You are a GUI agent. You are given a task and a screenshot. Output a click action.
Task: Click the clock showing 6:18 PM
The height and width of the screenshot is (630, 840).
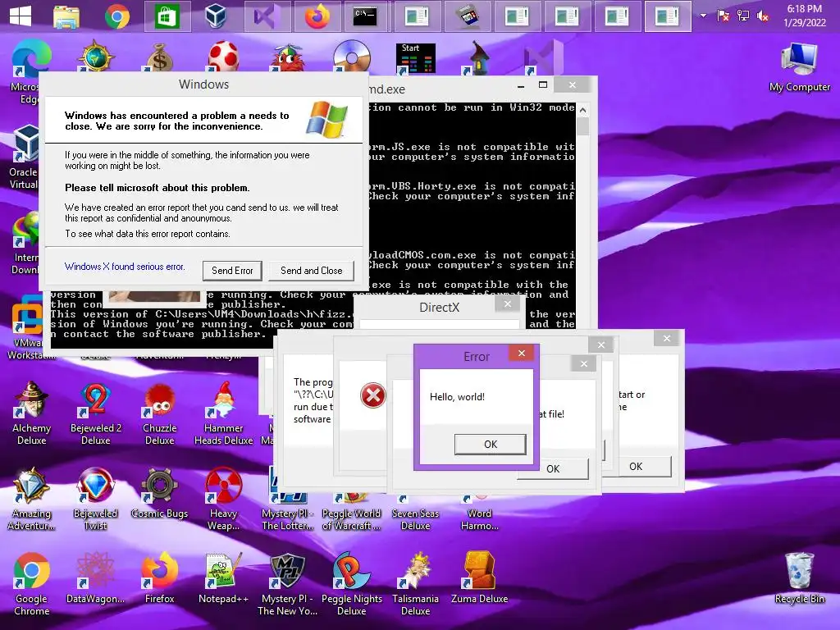click(x=804, y=16)
